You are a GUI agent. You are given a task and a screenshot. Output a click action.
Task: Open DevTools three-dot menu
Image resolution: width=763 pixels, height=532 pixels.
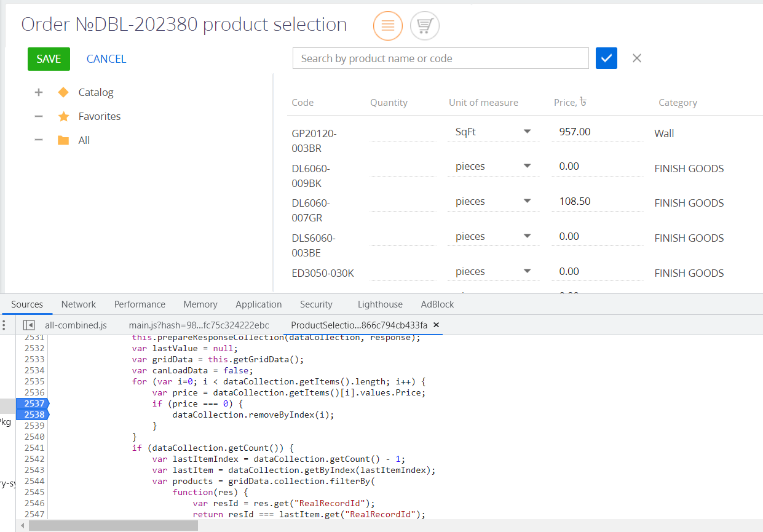tap(4, 325)
